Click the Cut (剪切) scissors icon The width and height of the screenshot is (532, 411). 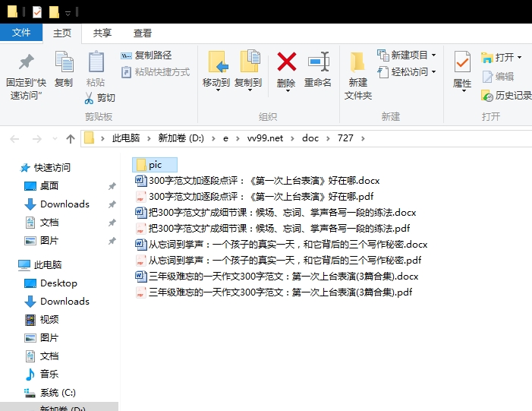click(89, 98)
